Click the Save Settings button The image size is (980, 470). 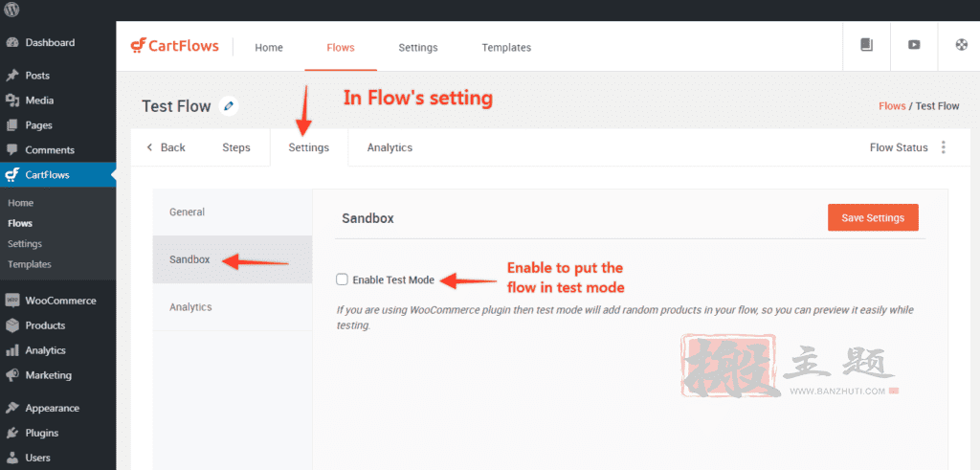pos(873,217)
